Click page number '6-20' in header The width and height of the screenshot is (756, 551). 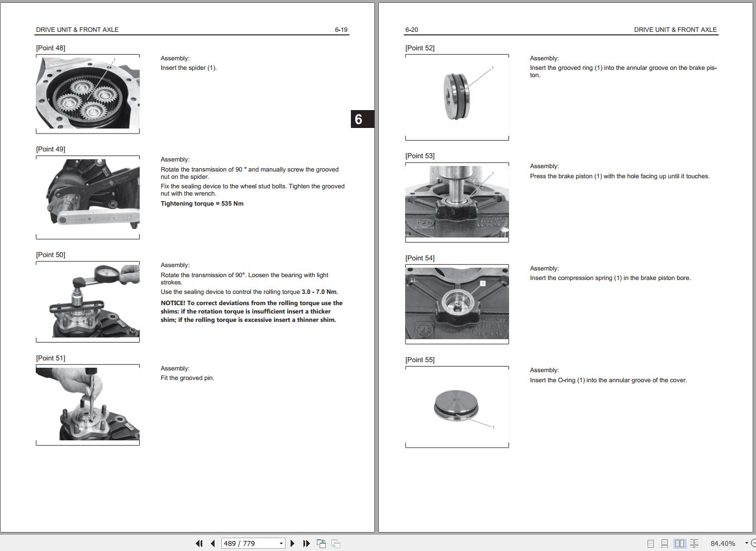pyautogui.click(x=411, y=30)
